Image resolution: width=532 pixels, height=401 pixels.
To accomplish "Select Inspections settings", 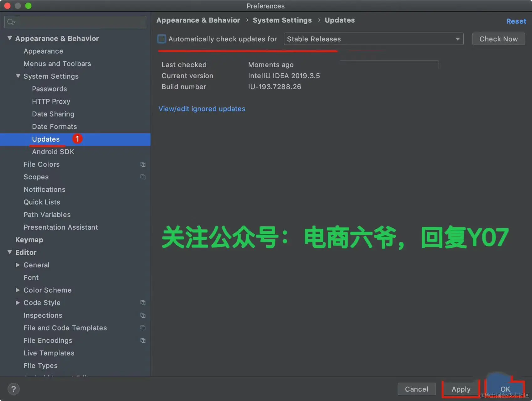I will click(43, 315).
